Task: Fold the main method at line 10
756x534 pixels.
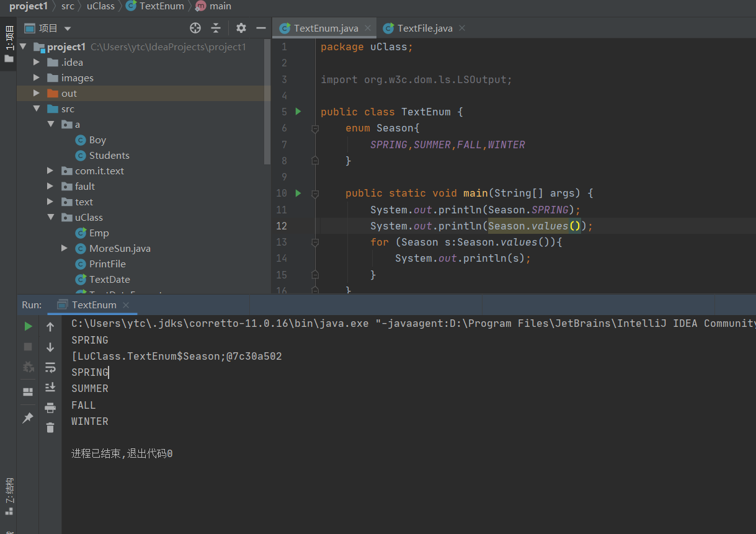Action: click(314, 194)
